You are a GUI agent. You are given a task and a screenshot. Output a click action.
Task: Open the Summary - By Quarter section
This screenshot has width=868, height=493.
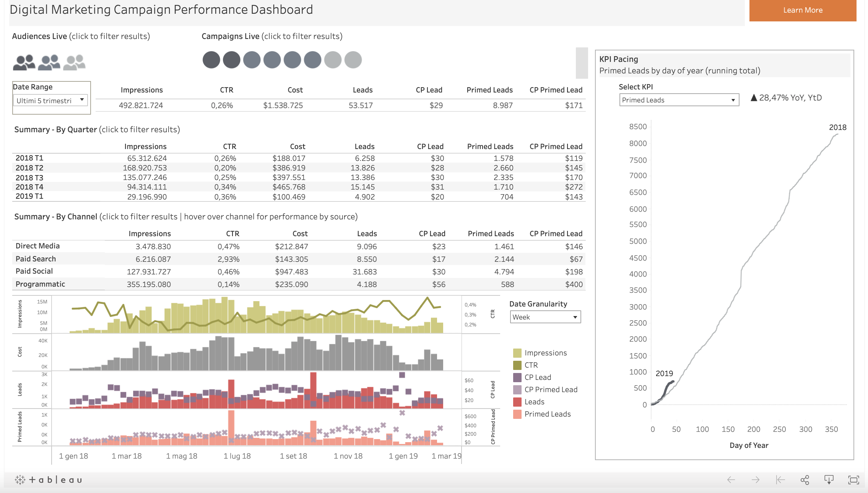point(55,130)
